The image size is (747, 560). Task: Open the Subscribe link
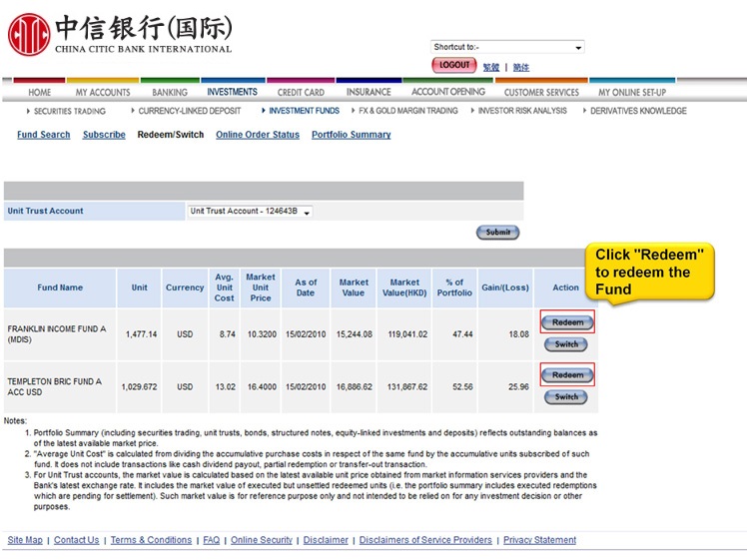point(104,135)
